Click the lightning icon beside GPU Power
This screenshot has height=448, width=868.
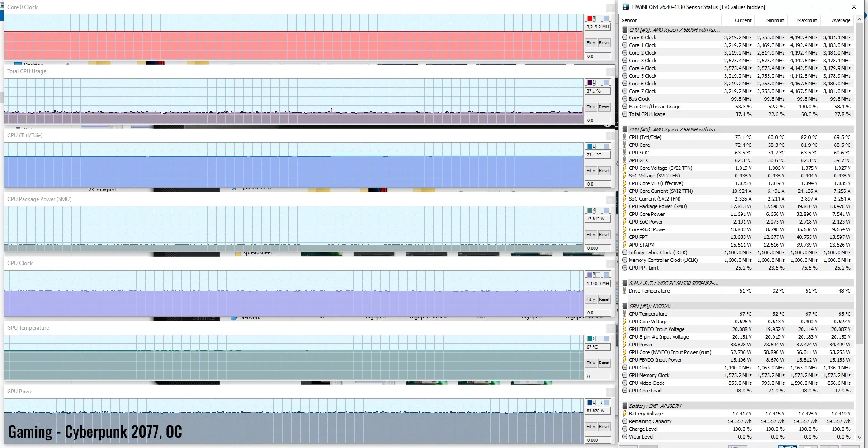coord(625,345)
